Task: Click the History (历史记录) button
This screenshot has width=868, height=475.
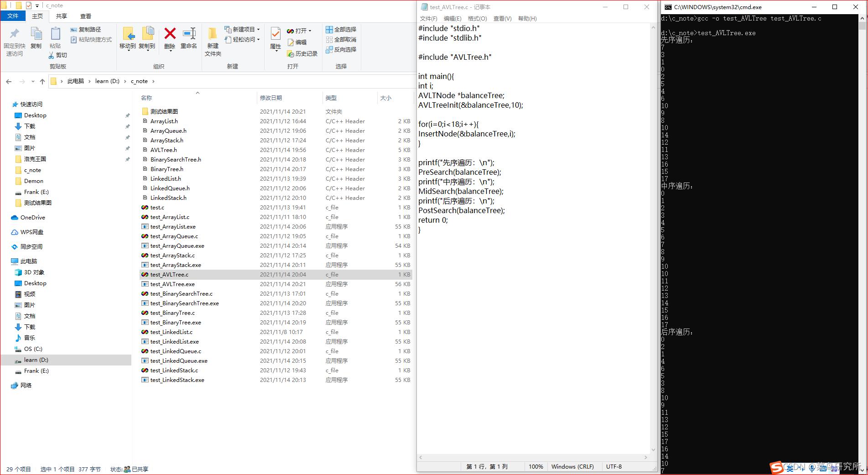Action: (302, 54)
